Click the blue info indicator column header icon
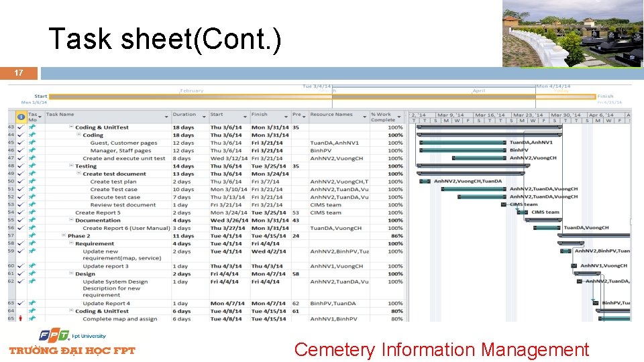 click(21, 117)
